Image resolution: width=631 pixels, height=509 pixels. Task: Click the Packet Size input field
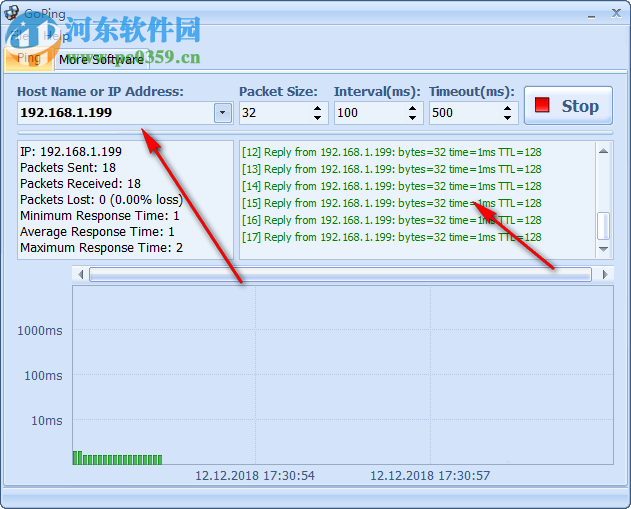pyautogui.click(x=275, y=113)
